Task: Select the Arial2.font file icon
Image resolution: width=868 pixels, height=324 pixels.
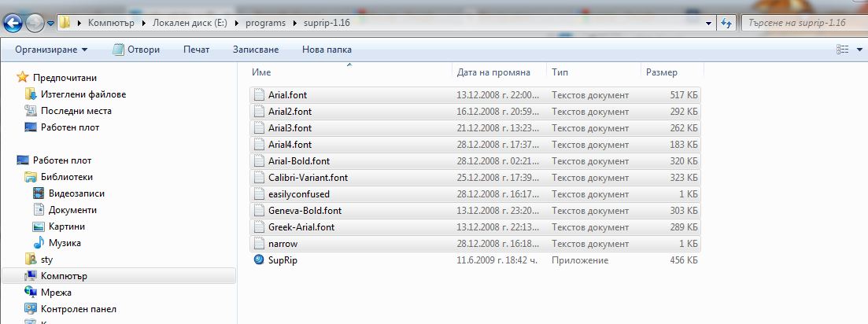Action: pos(259,112)
